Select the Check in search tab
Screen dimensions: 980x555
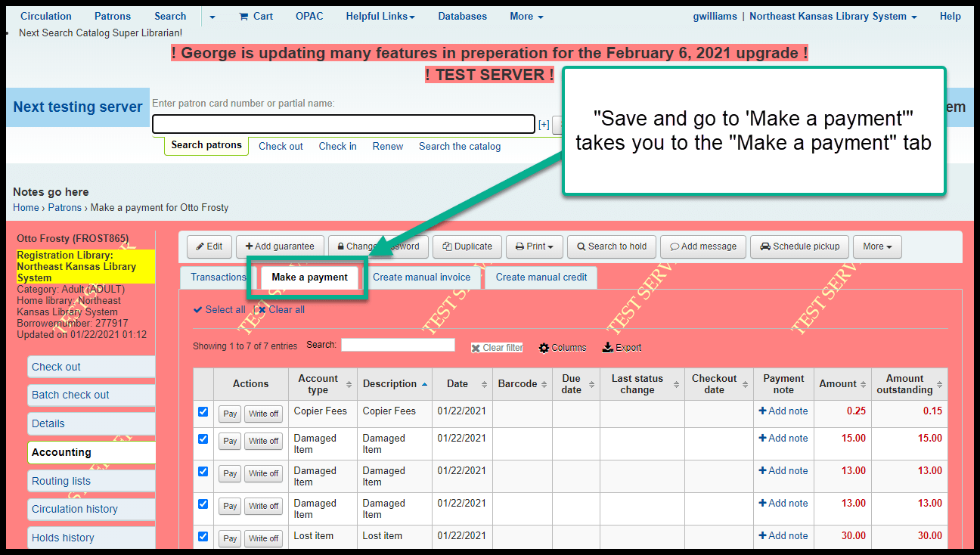click(337, 147)
